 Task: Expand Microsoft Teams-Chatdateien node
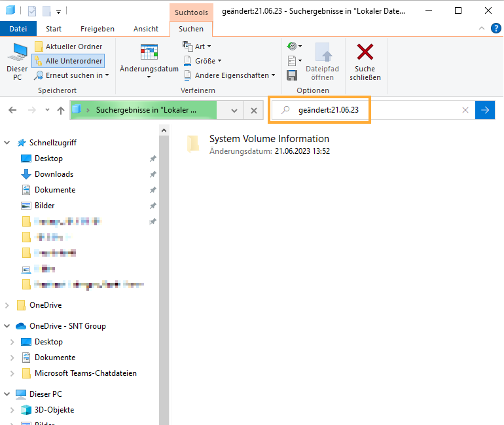point(12,373)
